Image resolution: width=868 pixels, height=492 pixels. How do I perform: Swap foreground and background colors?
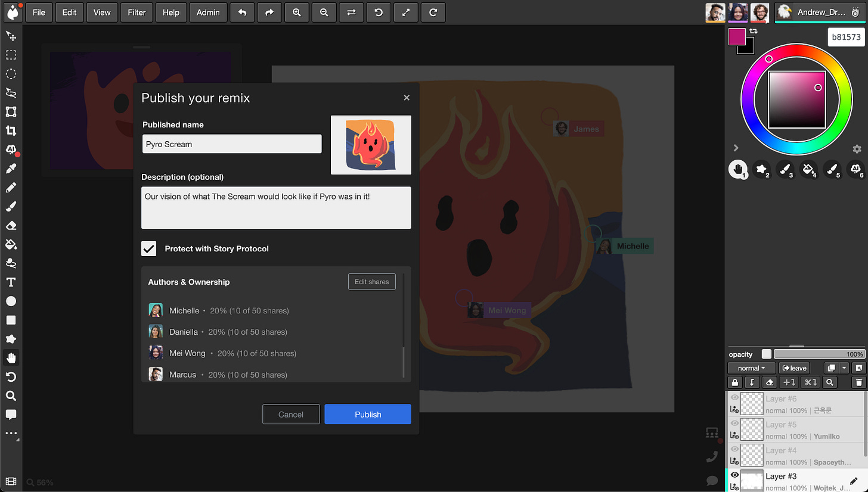tap(754, 31)
